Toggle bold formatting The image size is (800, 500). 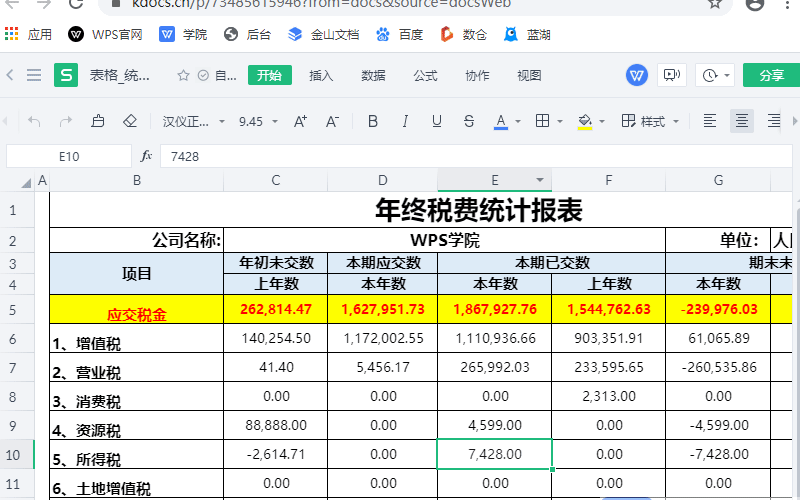point(373,121)
